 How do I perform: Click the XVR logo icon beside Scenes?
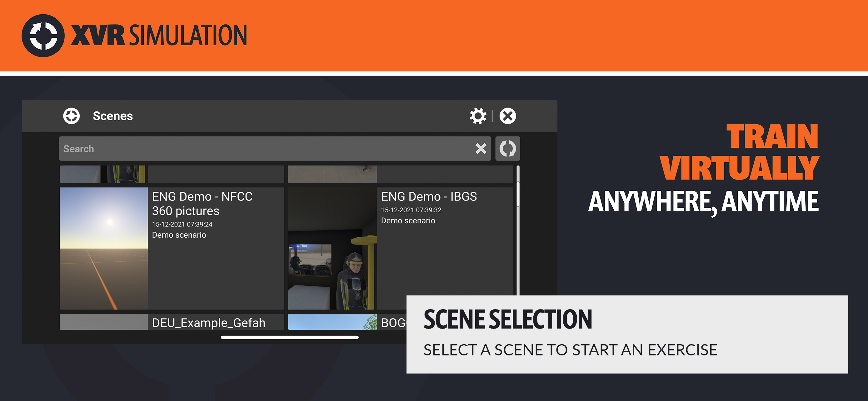click(72, 116)
